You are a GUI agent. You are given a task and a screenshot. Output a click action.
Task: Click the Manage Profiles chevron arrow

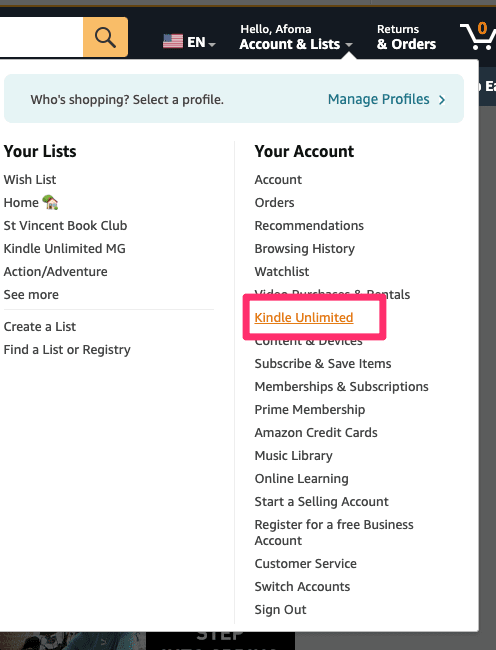point(442,100)
